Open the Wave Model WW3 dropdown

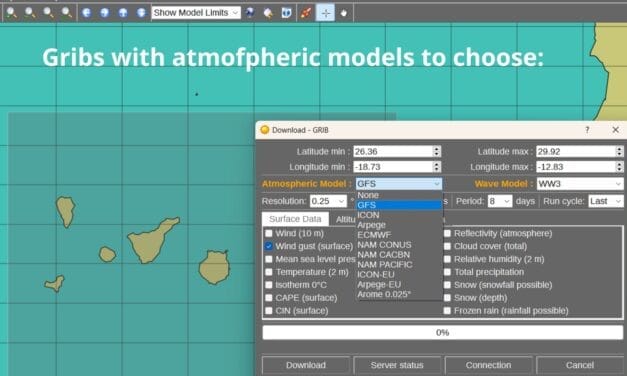click(x=580, y=184)
